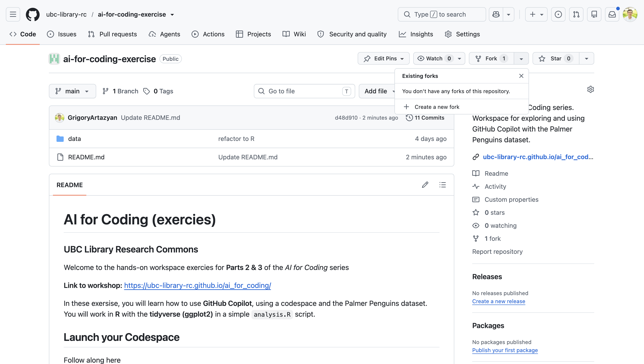Open README.md file
Viewport: 644px width, 364px height.
click(x=86, y=157)
